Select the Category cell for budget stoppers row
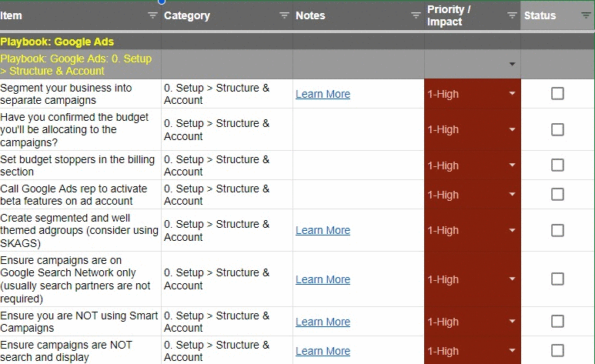The width and height of the screenshot is (595, 364). coord(227,165)
